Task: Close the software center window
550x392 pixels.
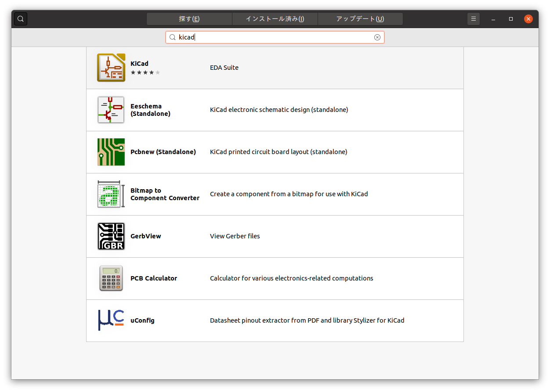Action: pos(528,19)
